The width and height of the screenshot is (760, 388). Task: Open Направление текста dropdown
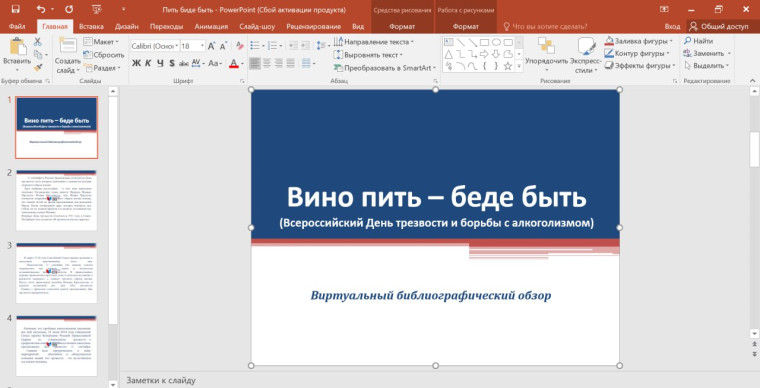pyautogui.click(x=374, y=42)
